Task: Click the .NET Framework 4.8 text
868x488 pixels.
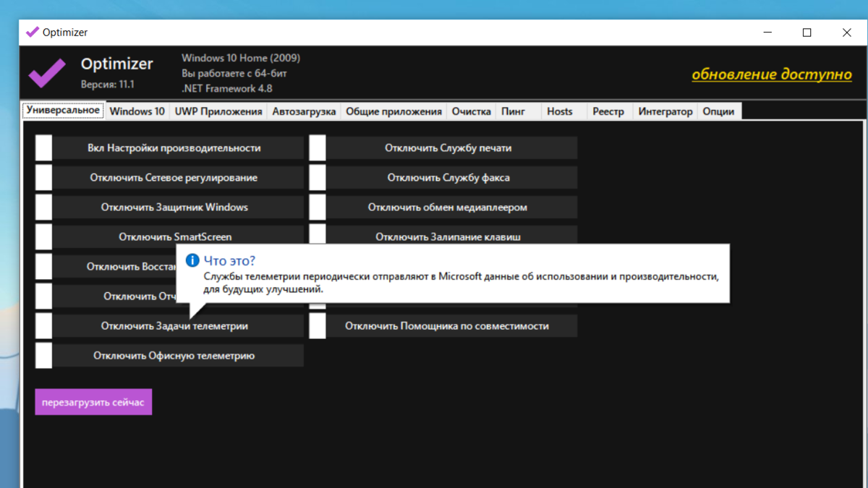Action: click(227, 88)
